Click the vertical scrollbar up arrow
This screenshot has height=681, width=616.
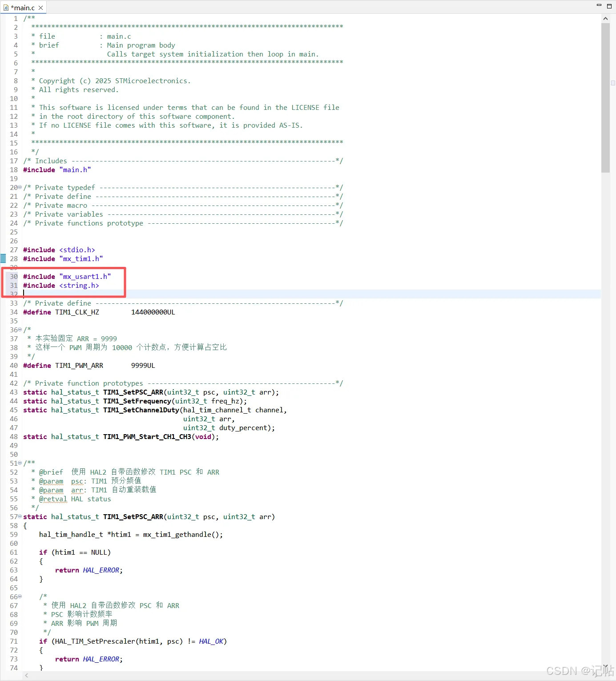click(605, 19)
